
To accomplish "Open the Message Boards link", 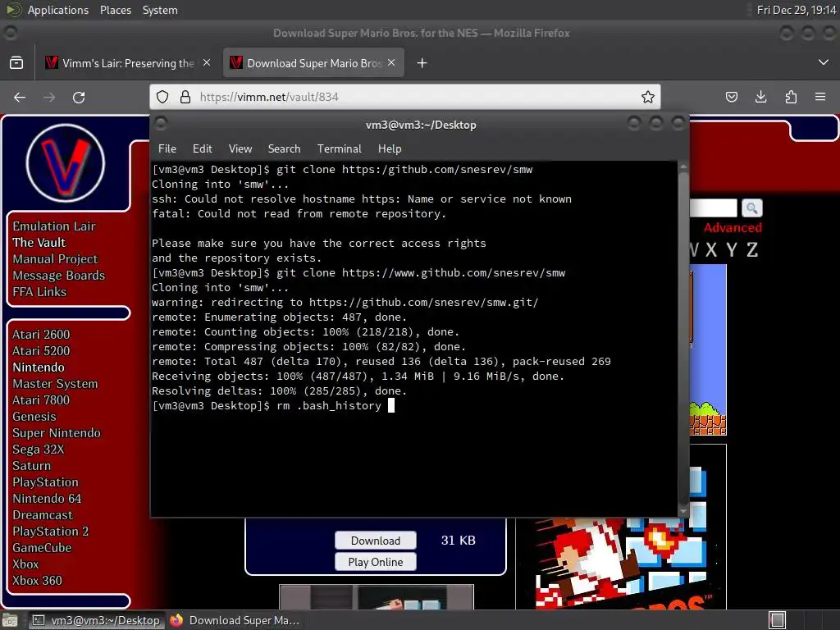I will [59, 276].
